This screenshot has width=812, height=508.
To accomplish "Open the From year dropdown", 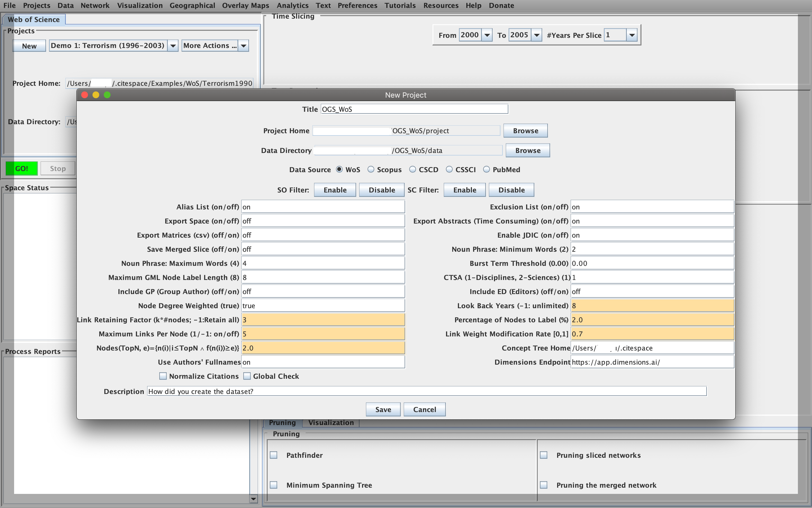I will click(487, 35).
